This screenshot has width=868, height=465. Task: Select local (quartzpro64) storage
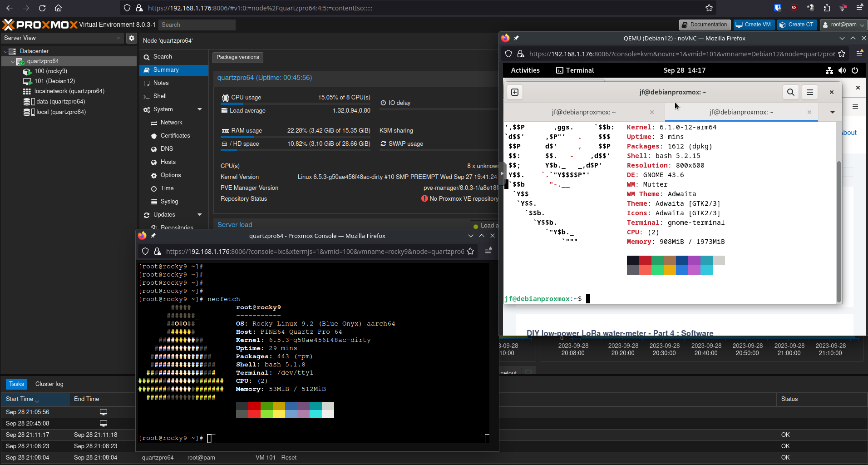click(x=61, y=112)
